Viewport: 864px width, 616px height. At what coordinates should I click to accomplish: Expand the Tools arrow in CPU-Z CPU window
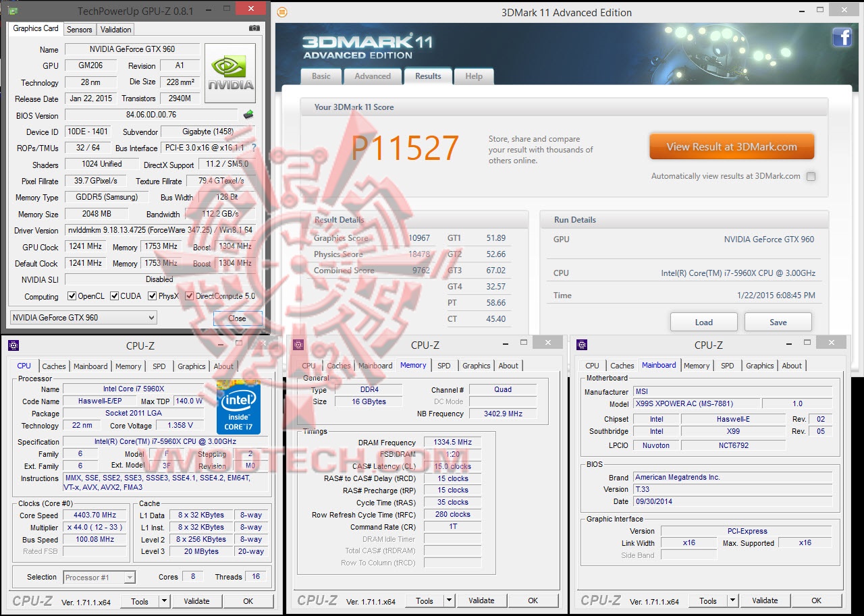164,601
